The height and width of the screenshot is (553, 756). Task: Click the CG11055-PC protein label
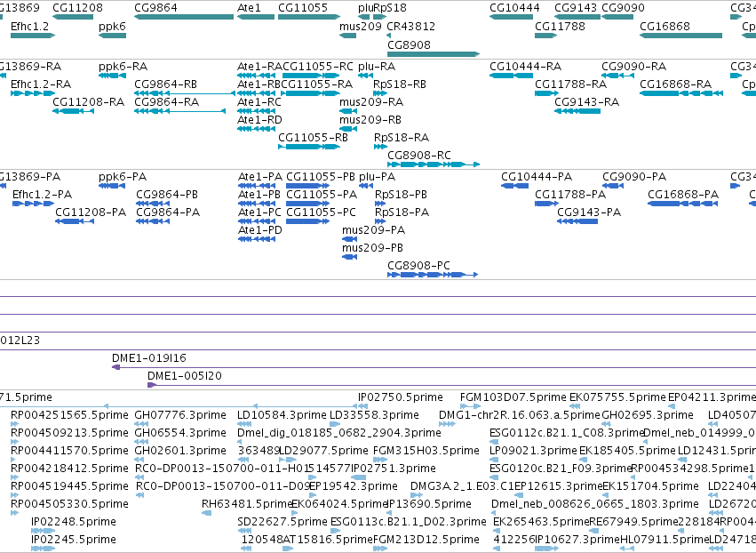click(x=321, y=212)
